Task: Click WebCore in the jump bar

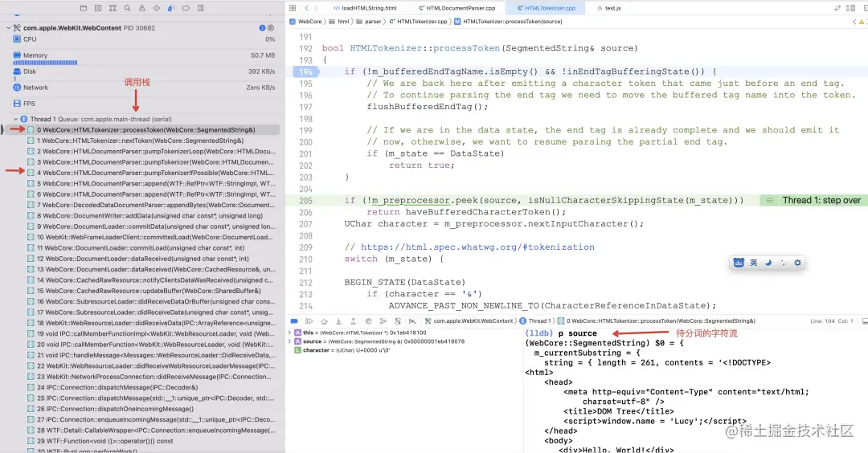Action: (305, 22)
